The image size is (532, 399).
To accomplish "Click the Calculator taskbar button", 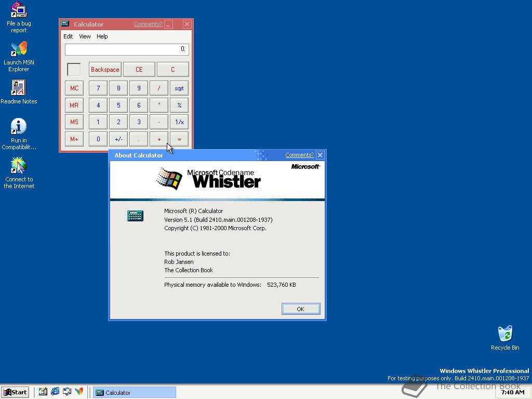I will coord(135,393).
